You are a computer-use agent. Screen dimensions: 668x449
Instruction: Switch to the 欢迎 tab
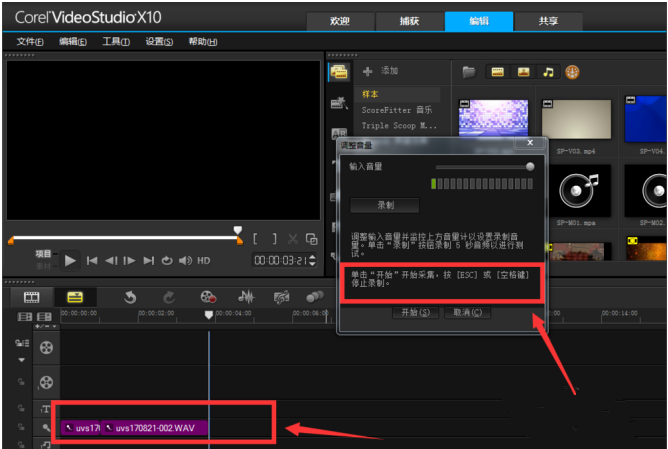[340, 21]
